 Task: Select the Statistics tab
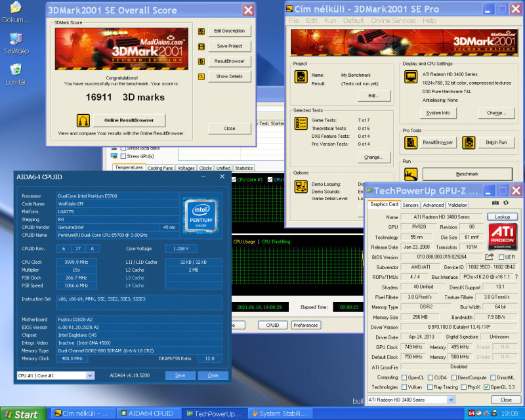pos(243,168)
